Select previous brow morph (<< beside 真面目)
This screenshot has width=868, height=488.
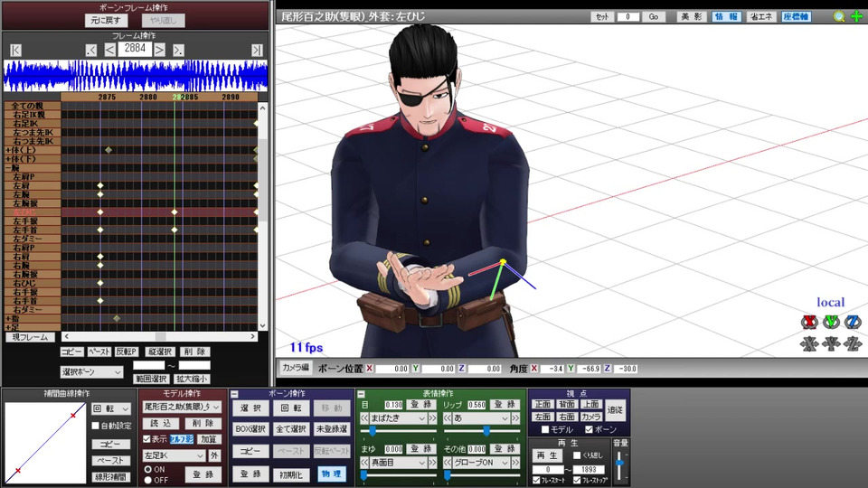point(364,463)
